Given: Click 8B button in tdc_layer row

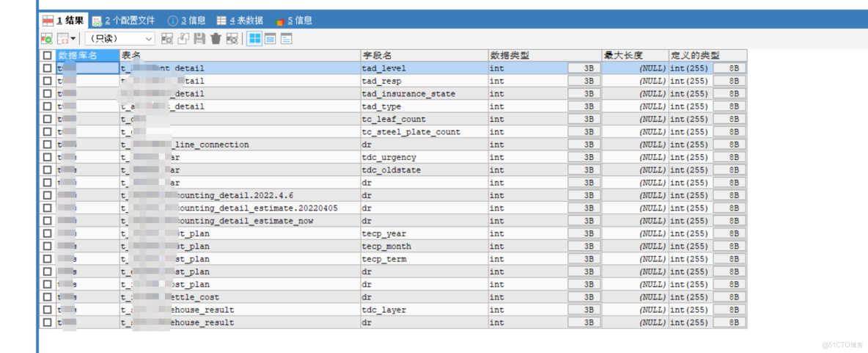Looking at the screenshot, I should pyautogui.click(x=729, y=309).
